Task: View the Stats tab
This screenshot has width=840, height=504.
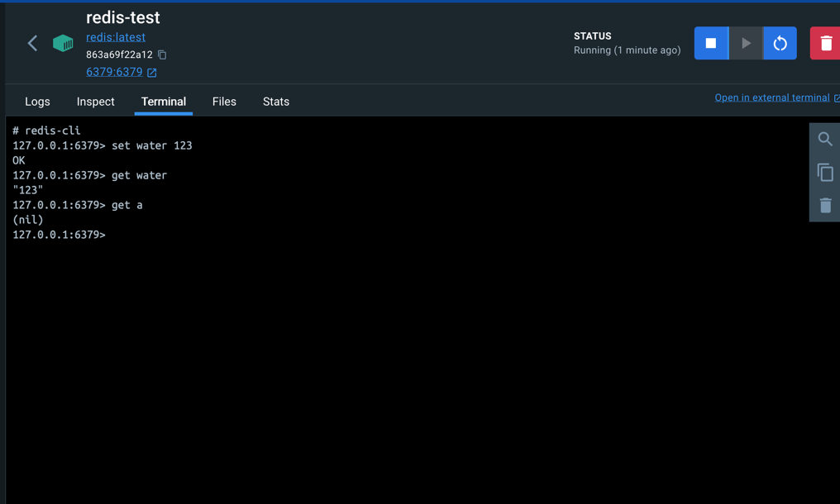Action: coord(276,102)
